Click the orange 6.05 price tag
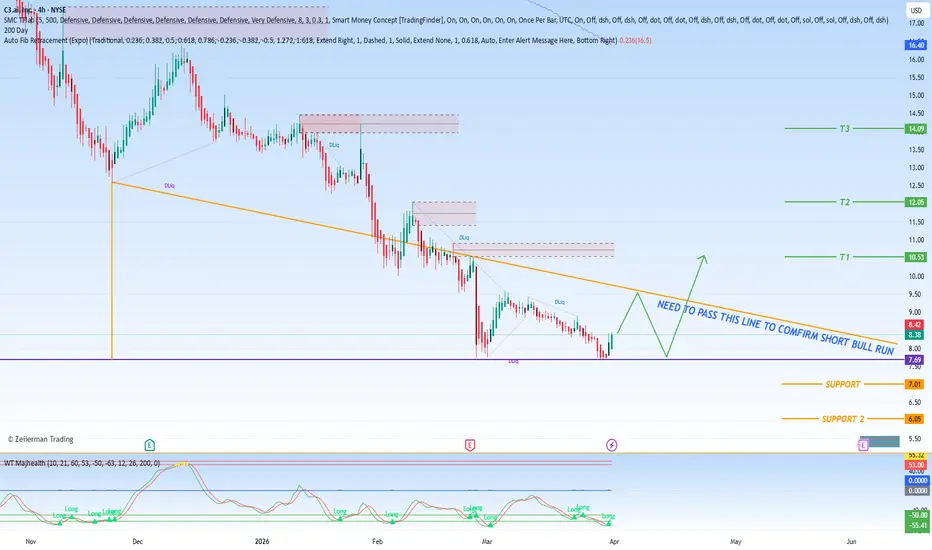 point(914,419)
